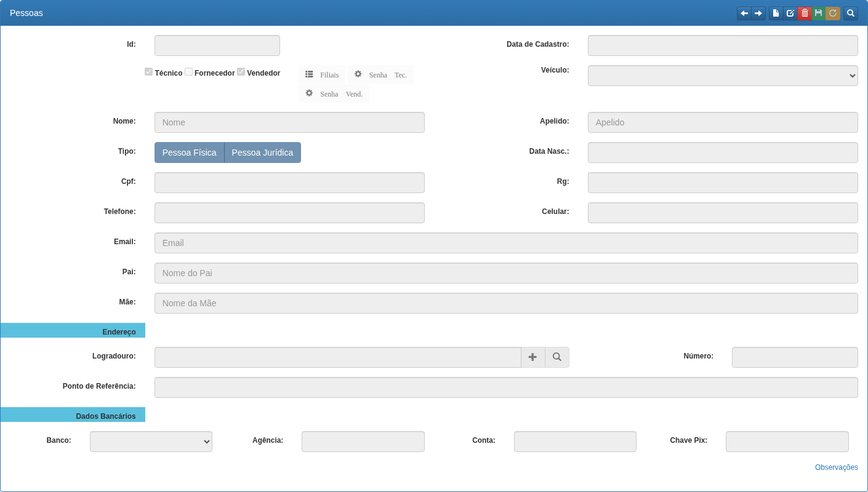868x492 pixels.
Task: Click the Número input field
Action: tap(795, 357)
